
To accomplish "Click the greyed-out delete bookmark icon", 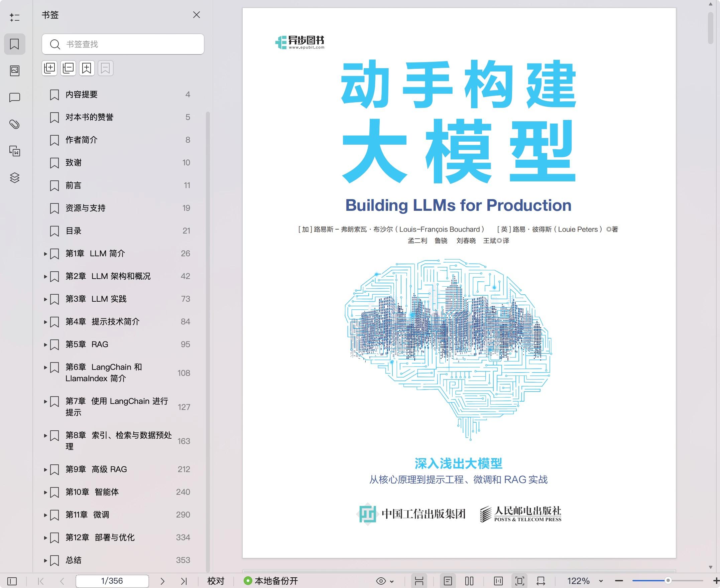I will [106, 68].
